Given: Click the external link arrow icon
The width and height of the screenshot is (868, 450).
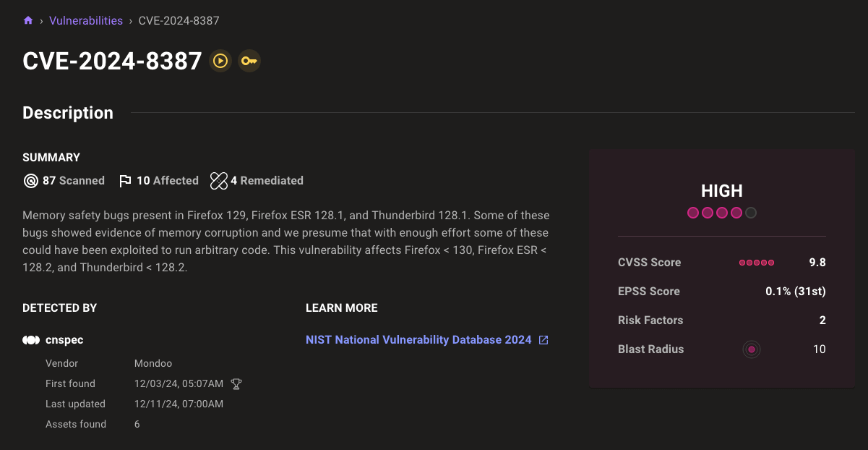Looking at the screenshot, I should click(x=543, y=340).
